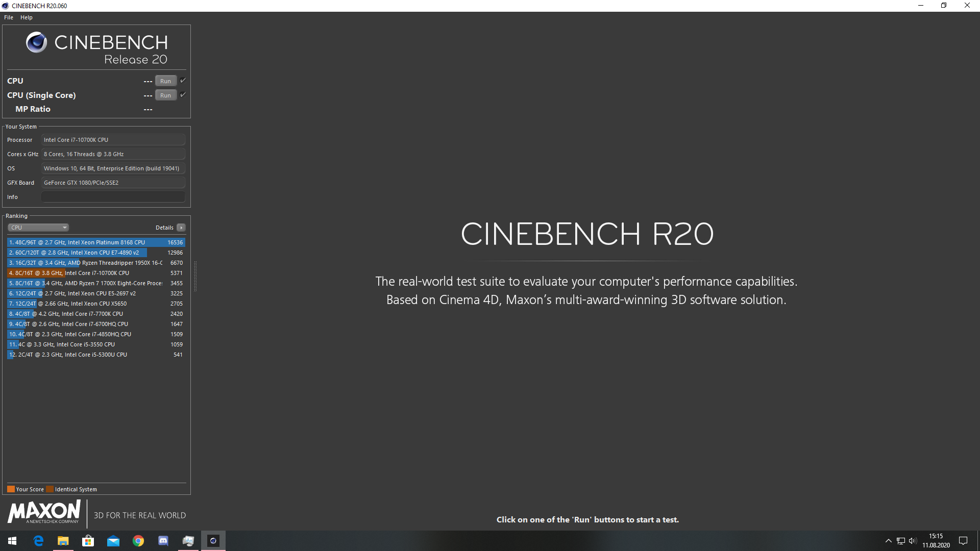
Task: Show hidden system tray icons
Action: (888, 541)
